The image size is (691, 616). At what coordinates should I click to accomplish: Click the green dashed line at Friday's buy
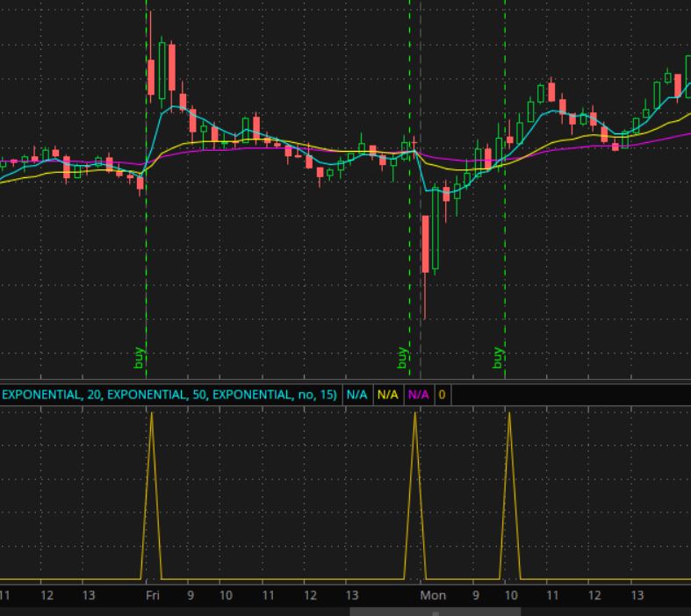coord(146,263)
